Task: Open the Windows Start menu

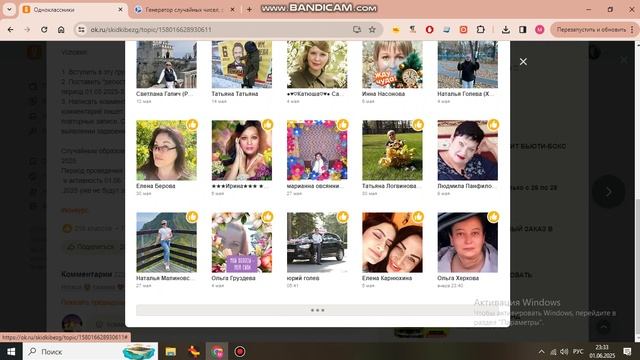Action: tap(11, 351)
